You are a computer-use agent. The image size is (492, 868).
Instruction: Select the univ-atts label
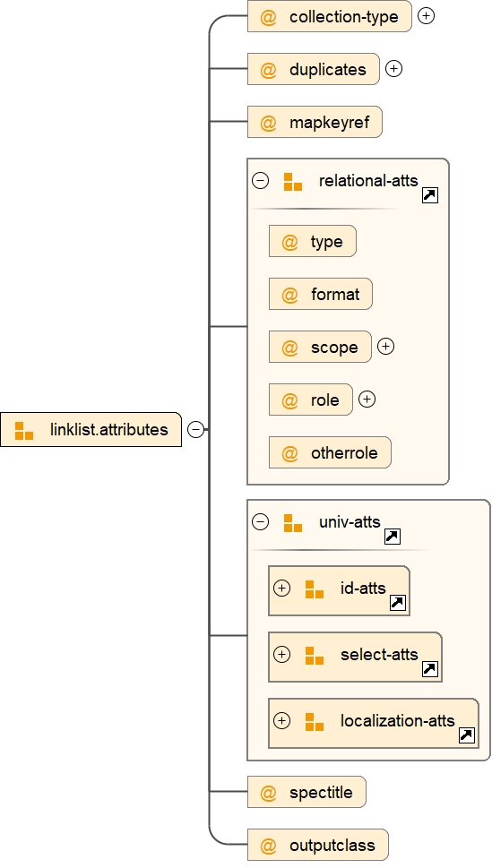tap(350, 522)
